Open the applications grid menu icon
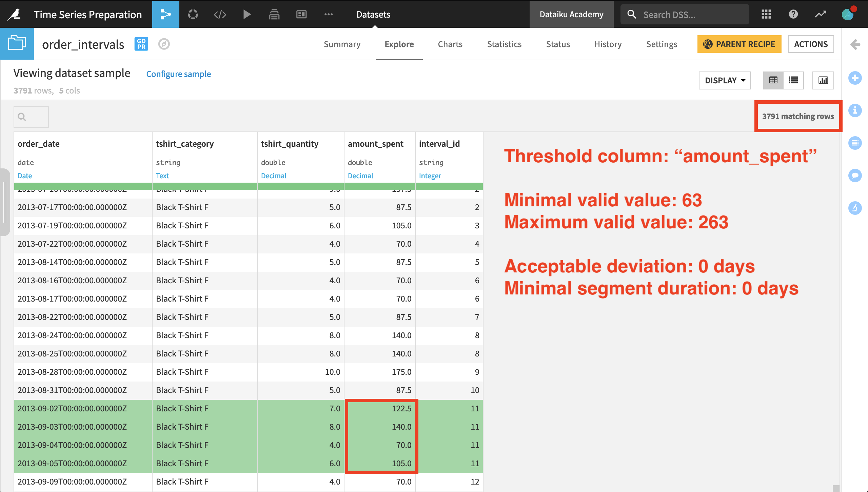The width and height of the screenshot is (868, 492). (766, 14)
